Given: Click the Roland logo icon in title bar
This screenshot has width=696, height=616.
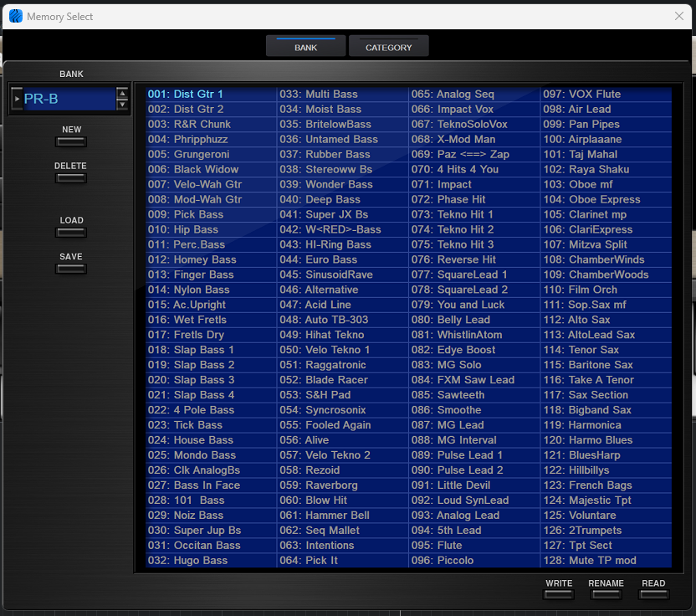Looking at the screenshot, I should pyautogui.click(x=16, y=16).
